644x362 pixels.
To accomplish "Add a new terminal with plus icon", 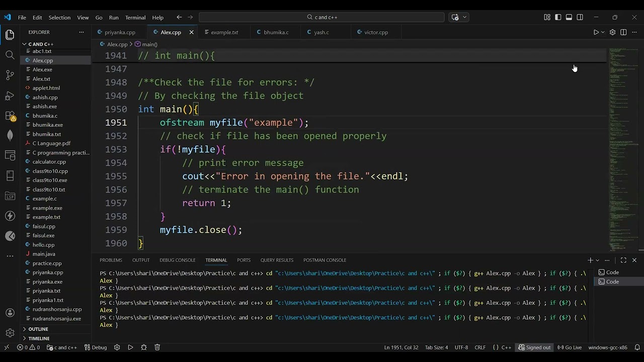I will (590, 260).
